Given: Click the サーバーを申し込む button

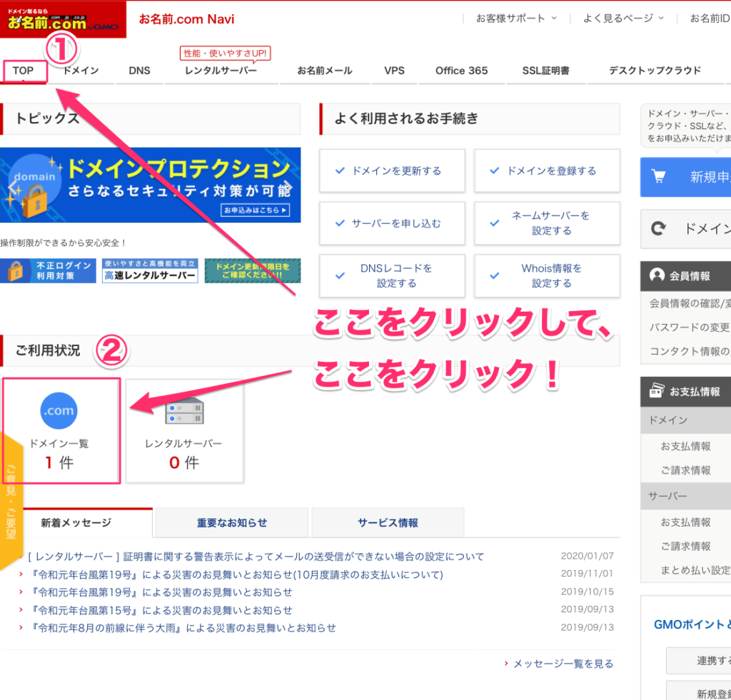Looking at the screenshot, I should (x=392, y=223).
